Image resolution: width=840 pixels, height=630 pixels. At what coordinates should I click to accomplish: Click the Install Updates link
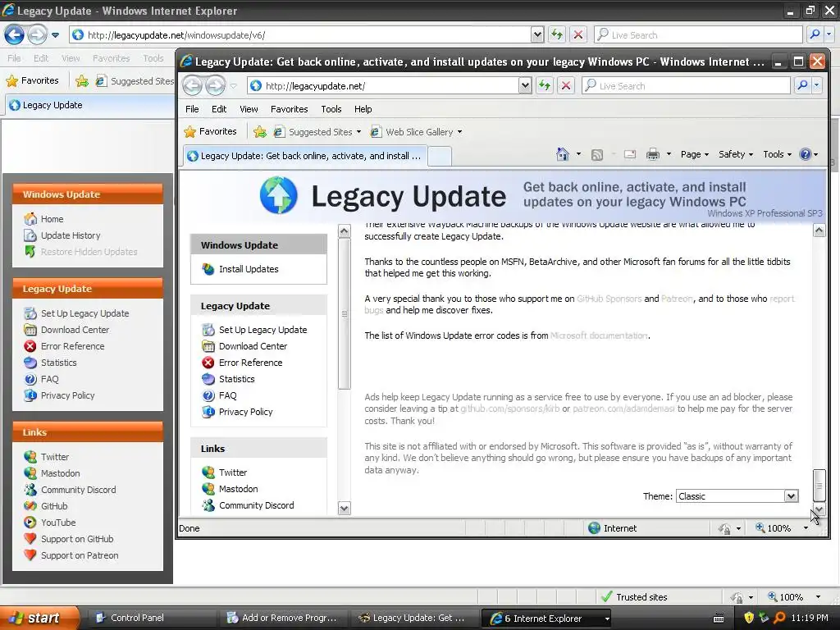pyautogui.click(x=249, y=269)
